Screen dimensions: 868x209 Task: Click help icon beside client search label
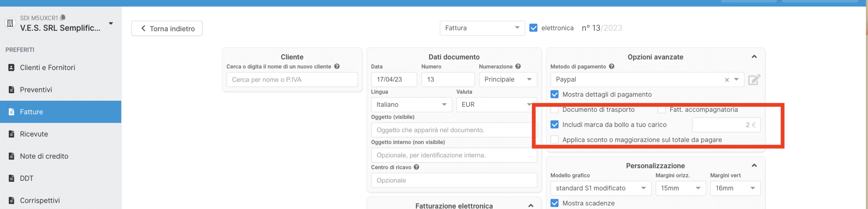337,66
